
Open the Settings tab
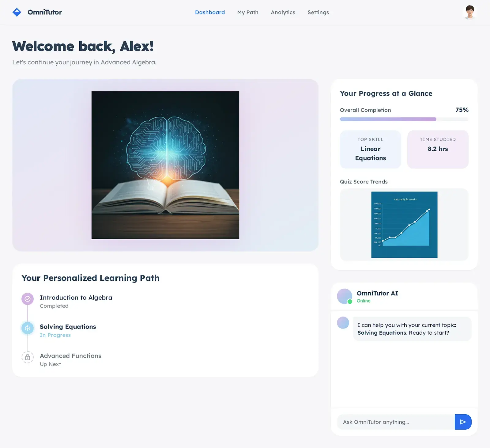coord(318,12)
